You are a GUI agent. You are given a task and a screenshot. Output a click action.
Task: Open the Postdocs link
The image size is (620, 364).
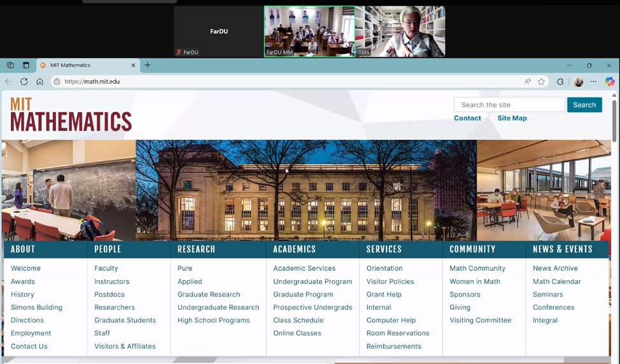point(109,295)
